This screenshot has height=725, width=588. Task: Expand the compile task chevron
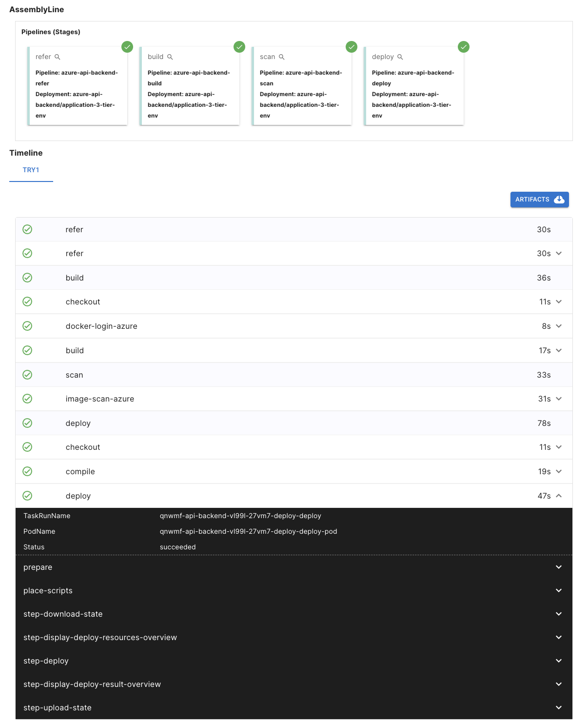559,471
